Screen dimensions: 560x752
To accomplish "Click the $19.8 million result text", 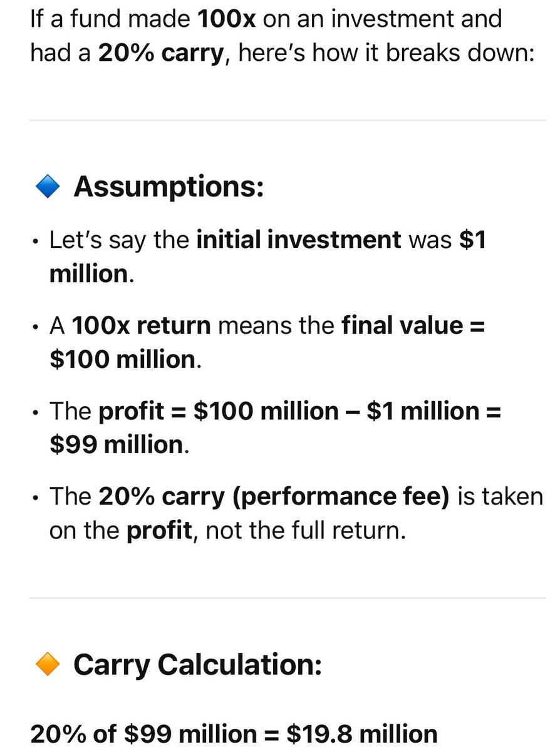I will pyautogui.click(x=362, y=734).
